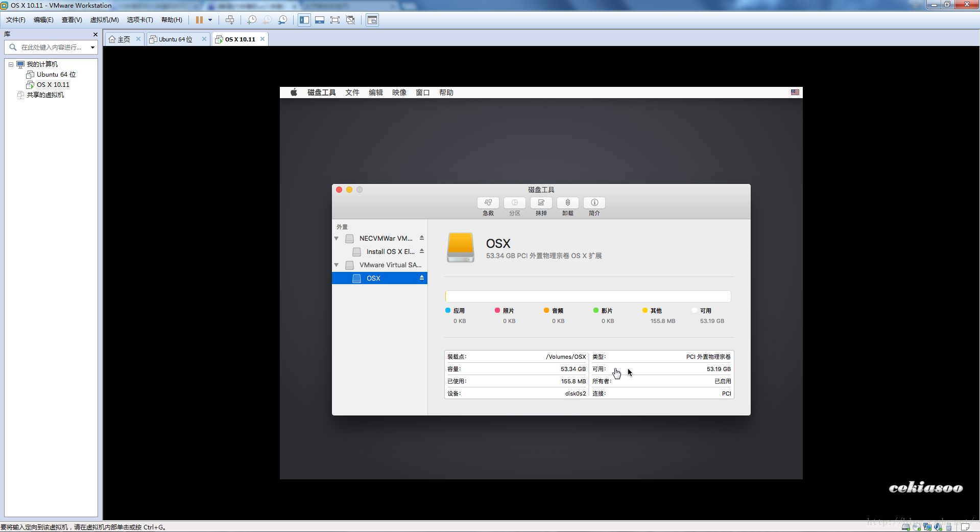Click the /Volumes/OSX mount point value
Image resolution: width=980 pixels, height=532 pixels.
click(566, 357)
